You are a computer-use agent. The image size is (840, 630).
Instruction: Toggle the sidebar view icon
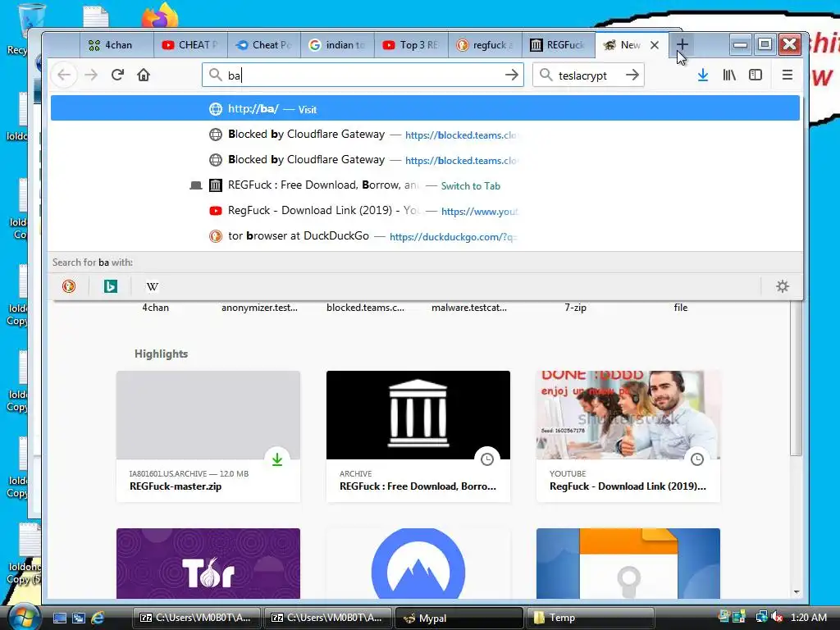[756, 75]
